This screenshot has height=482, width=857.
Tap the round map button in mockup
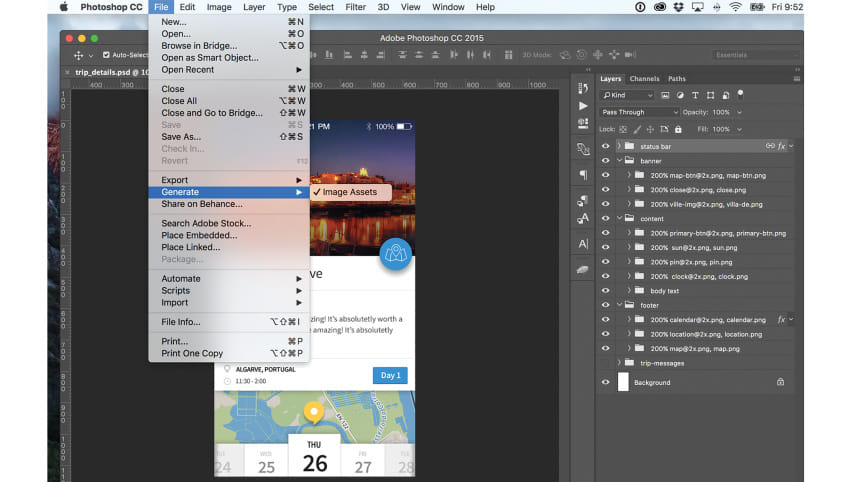[x=397, y=254]
